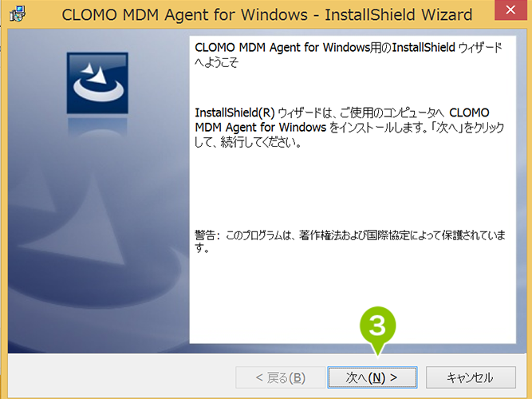The width and height of the screenshot is (532, 399).
Task: Click the CLOMO logo on the blue banner
Action: pyautogui.click(x=97, y=83)
